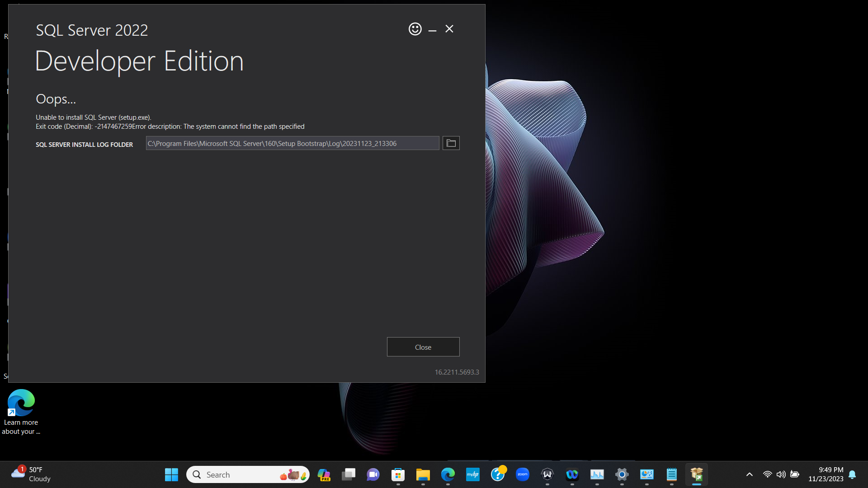
Task: Open the clock and date 9:49 PM
Action: tap(826, 474)
